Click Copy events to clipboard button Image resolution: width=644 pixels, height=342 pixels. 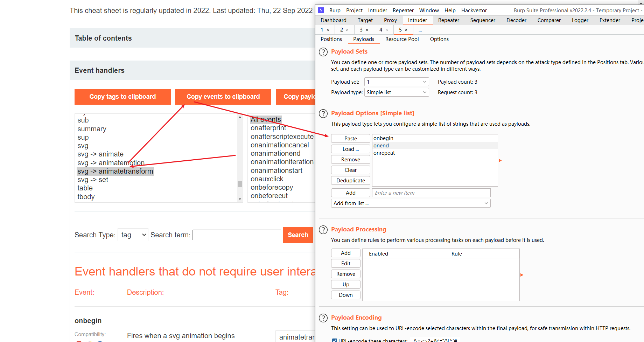point(223,97)
